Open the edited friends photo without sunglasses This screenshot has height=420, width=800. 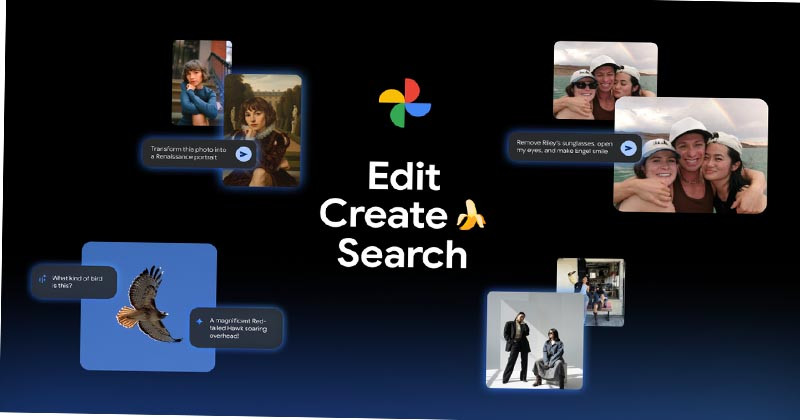(x=691, y=156)
